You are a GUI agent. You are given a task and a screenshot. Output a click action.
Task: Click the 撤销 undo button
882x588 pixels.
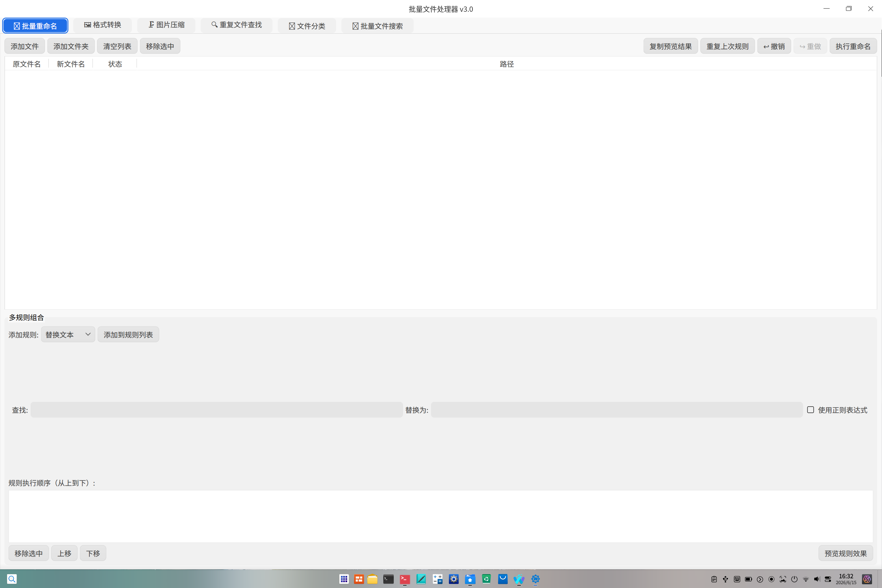(774, 46)
